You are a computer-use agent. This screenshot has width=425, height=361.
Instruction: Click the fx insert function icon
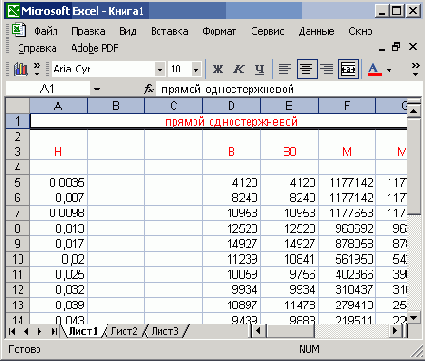point(149,89)
